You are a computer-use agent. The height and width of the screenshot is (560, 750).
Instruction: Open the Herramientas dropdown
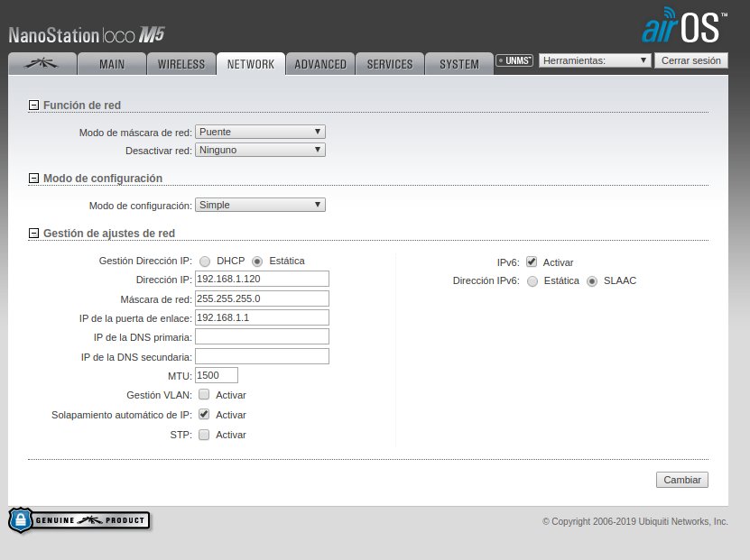[x=595, y=60]
